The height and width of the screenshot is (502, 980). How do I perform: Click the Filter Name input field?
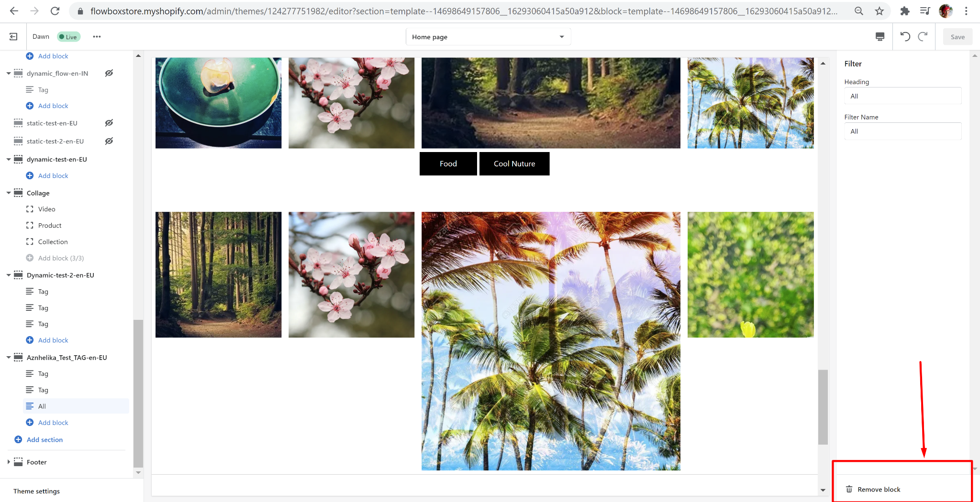coord(902,131)
